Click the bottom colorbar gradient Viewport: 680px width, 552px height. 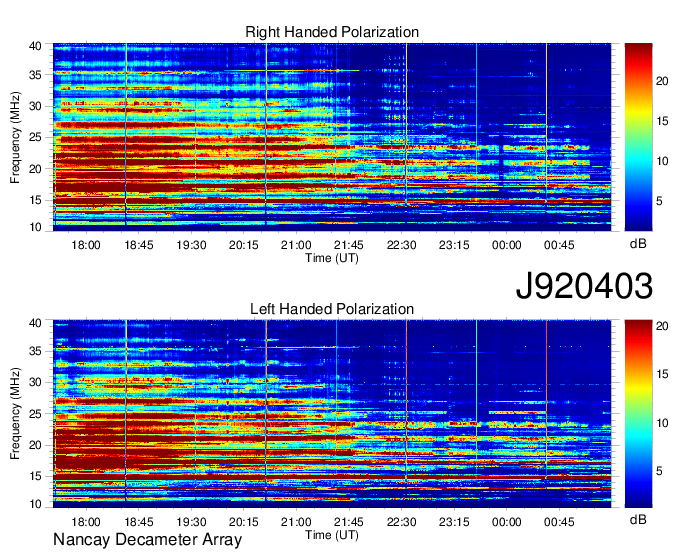(638, 414)
